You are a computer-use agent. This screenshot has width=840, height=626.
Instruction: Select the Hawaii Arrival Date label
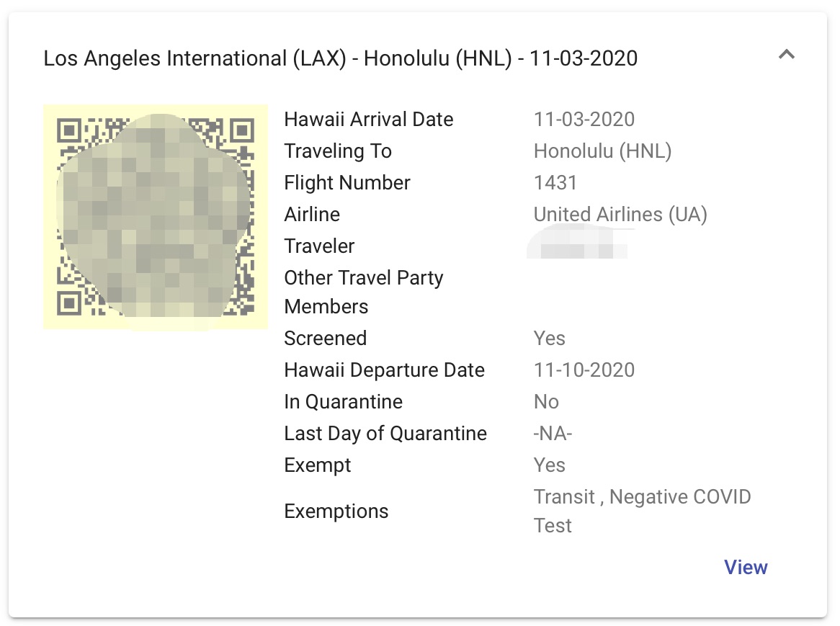369,120
